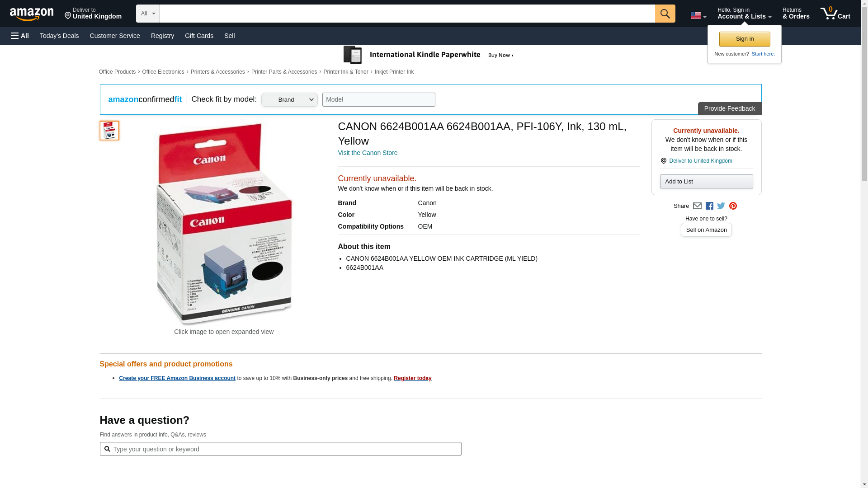Click the yellow Sign in button
Image resolution: width=868 pixels, height=488 pixels.
click(x=745, y=39)
